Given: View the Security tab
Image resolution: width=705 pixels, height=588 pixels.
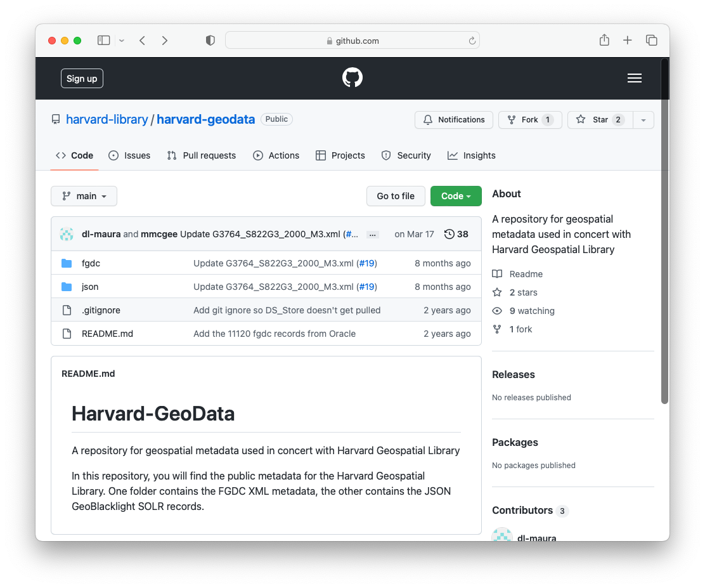Looking at the screenshot, I should 406,155.
